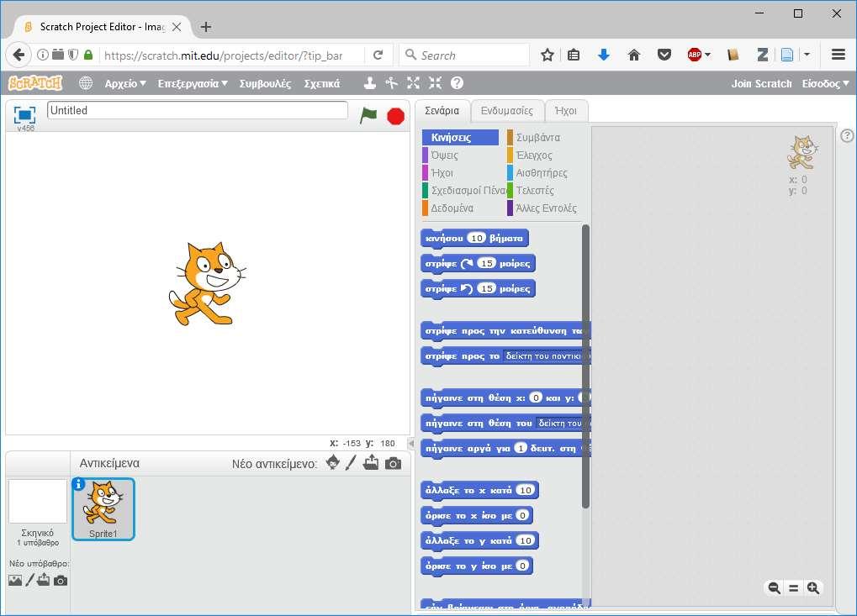857x616 pixels.
Task: Stop the project with red stop button
Action: click(396, 116)
